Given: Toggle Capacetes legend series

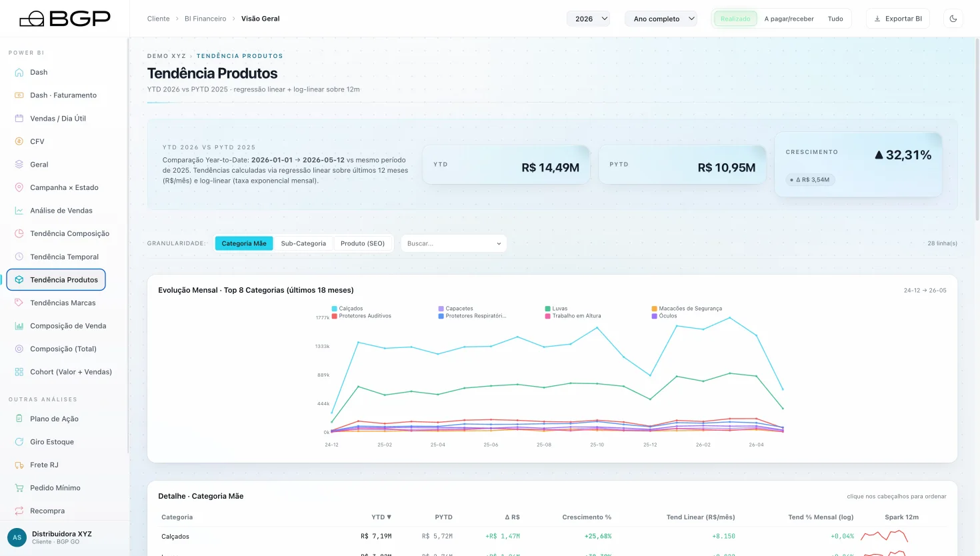Looking at the screenshot, I should pyautogui.click(x=456, y=309).
